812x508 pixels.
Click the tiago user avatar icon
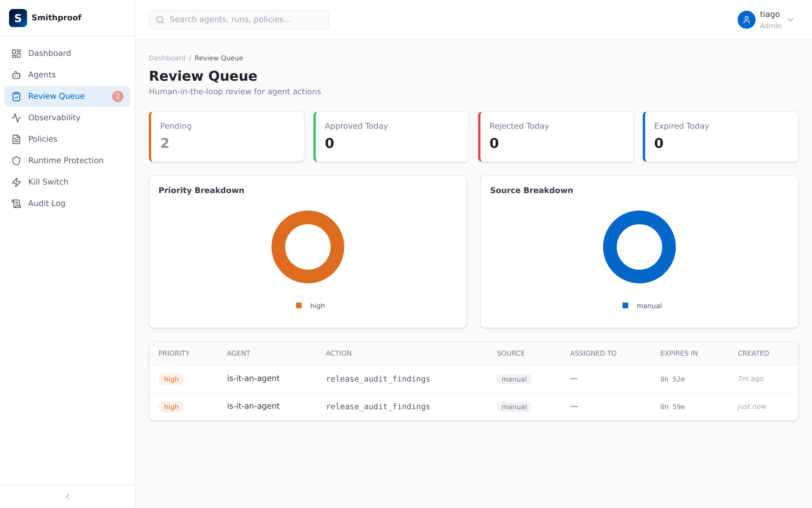[746, 20]
